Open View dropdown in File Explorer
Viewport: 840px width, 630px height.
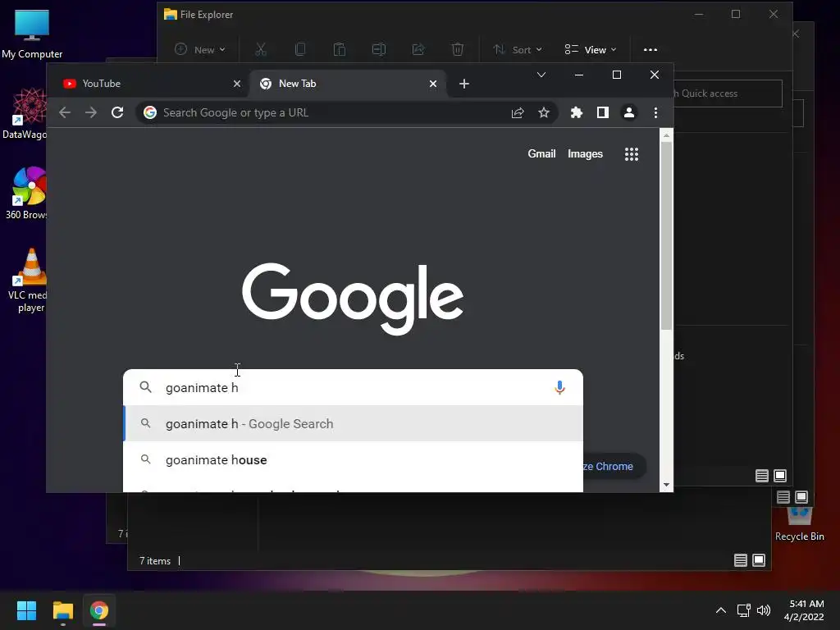coord(591,49)
